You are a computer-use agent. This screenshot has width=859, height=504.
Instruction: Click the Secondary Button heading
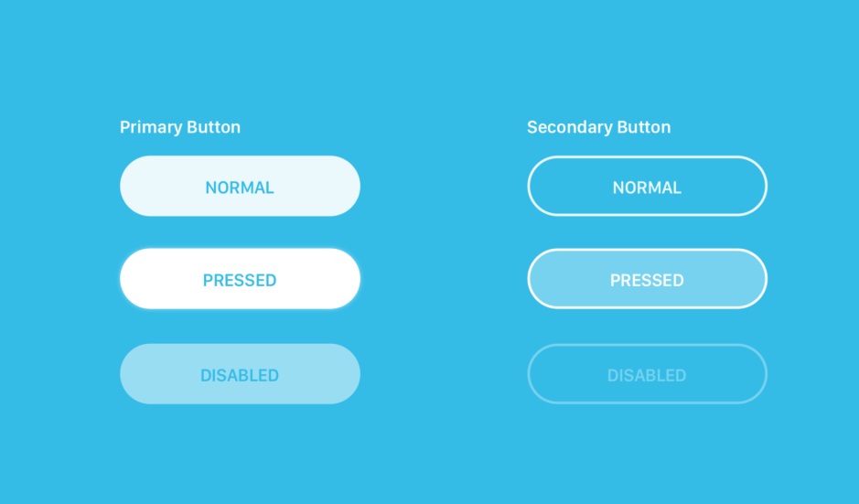point(599,127)
